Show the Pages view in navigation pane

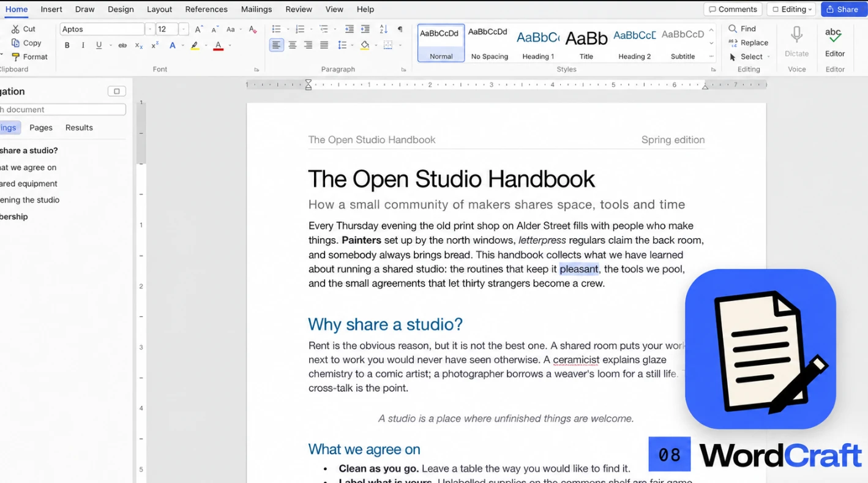click(x=41, y=127)
